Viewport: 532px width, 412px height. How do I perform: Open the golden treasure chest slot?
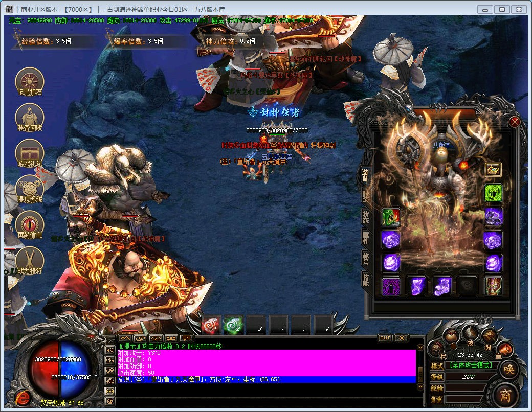(x=493, y=170)
